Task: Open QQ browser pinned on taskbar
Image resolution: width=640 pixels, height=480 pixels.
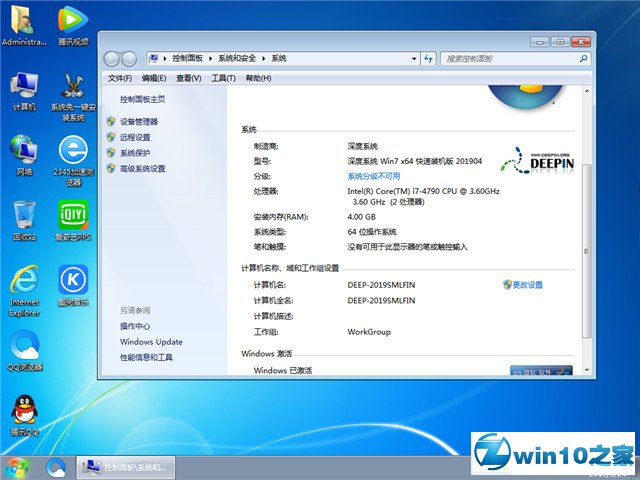Action: click(56, 468)
